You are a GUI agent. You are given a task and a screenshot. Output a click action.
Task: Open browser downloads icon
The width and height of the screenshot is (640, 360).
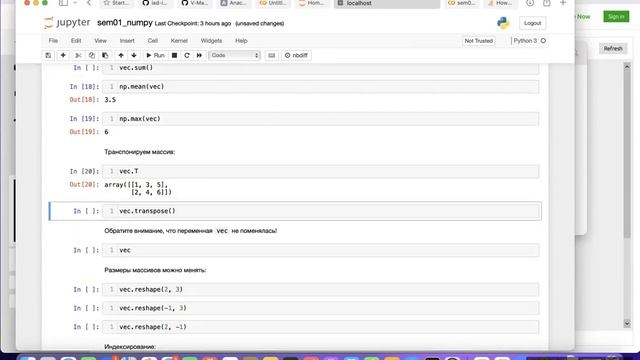530,3
